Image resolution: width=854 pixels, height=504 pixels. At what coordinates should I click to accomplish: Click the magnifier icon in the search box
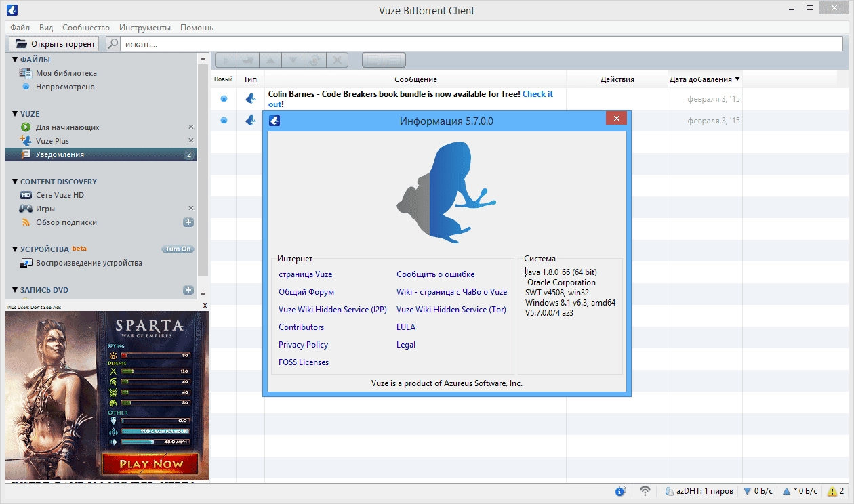(113, 44)
